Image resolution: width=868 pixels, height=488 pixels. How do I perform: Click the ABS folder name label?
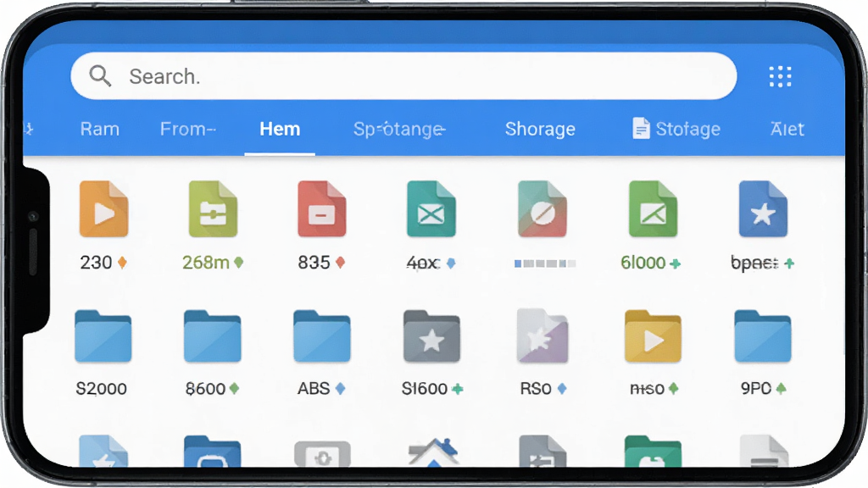(x=314, y=388)
